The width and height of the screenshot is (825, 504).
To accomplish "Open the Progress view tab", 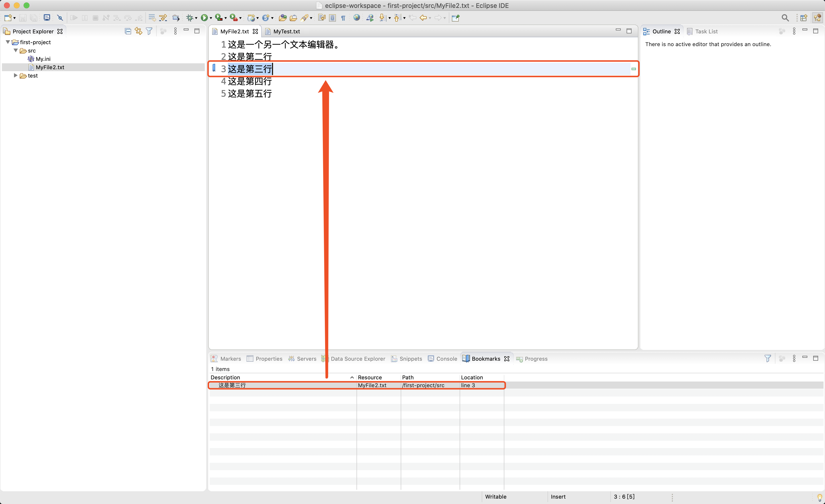I will 532,358.
